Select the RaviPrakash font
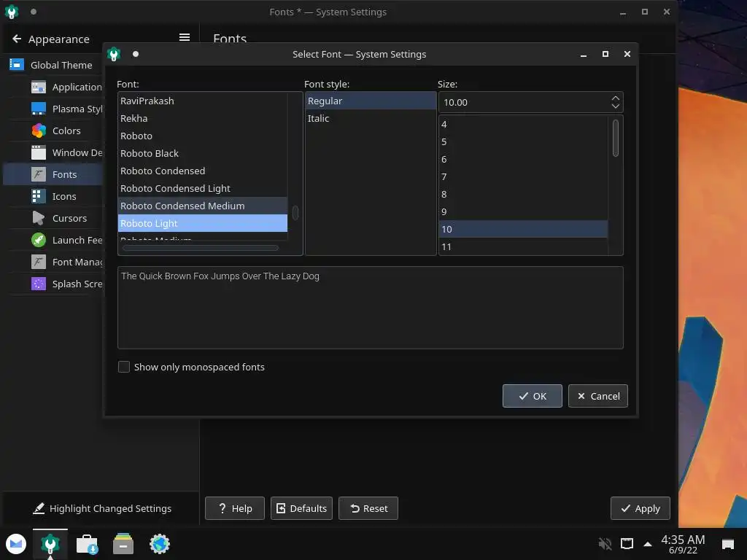The image size is (747, 560). [203, 101]
